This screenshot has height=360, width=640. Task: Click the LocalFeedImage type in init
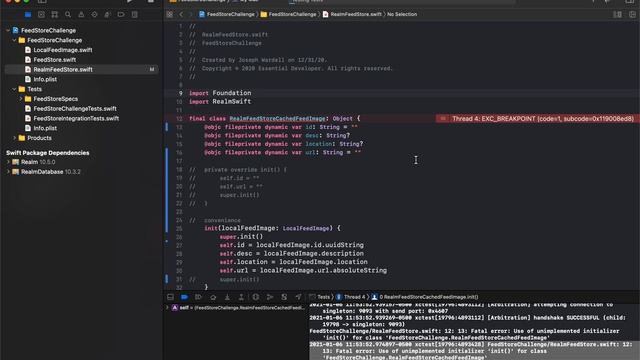(x=306, y=229)
